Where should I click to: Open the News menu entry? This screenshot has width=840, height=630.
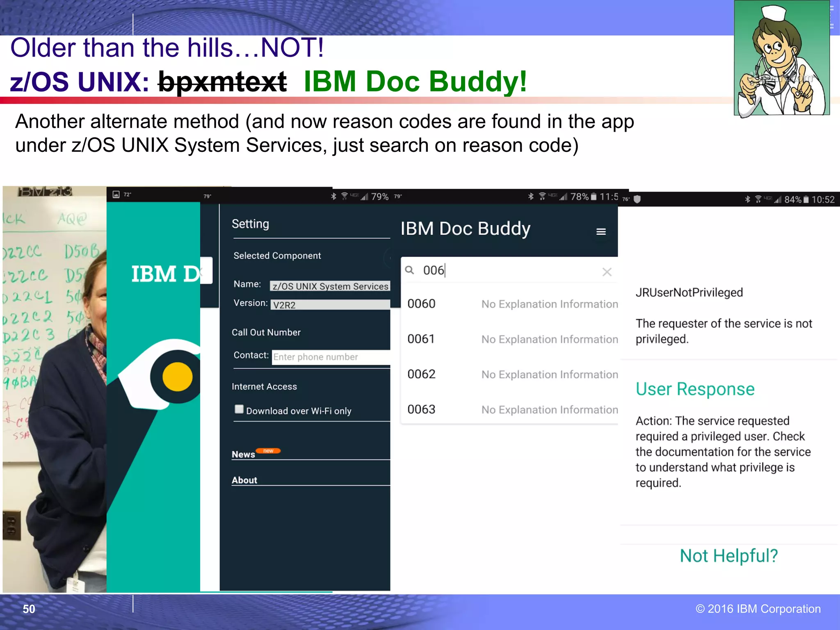point(243,454)
